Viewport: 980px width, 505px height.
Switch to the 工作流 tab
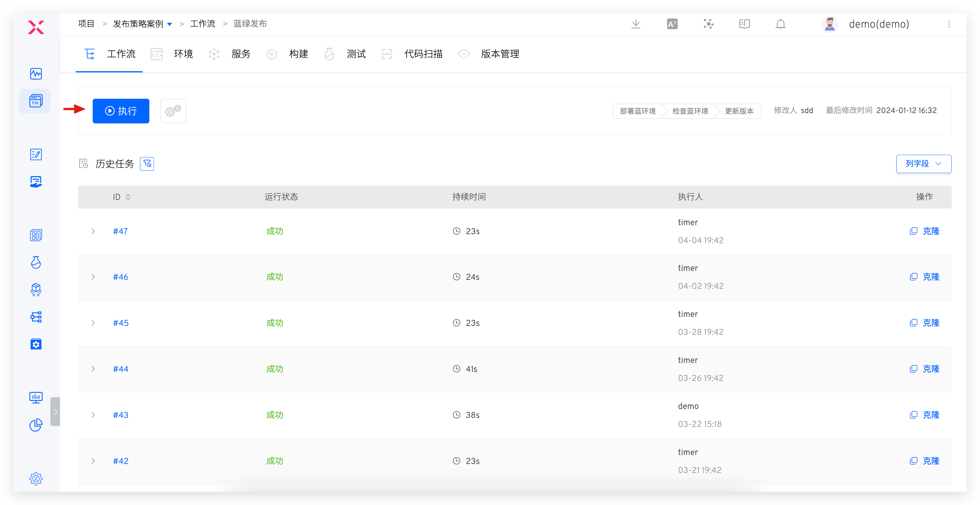coord(109,54)
